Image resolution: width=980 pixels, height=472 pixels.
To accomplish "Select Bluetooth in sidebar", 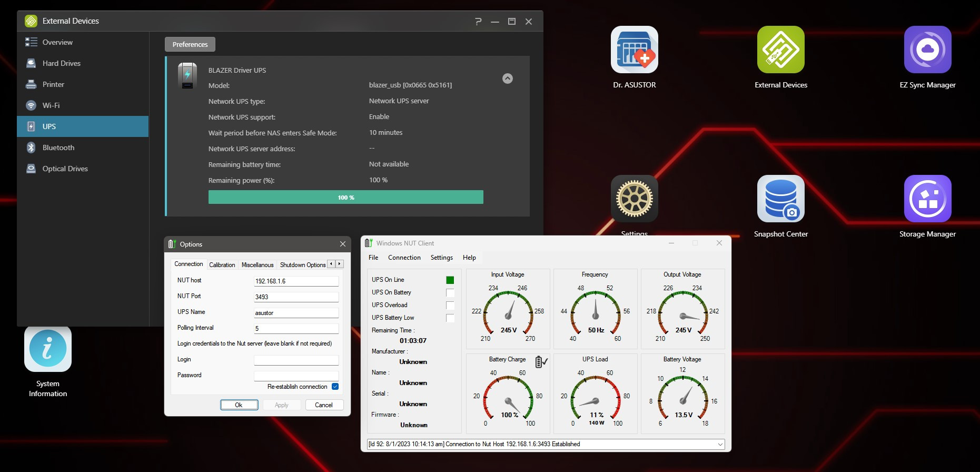I will click(83, 147).
